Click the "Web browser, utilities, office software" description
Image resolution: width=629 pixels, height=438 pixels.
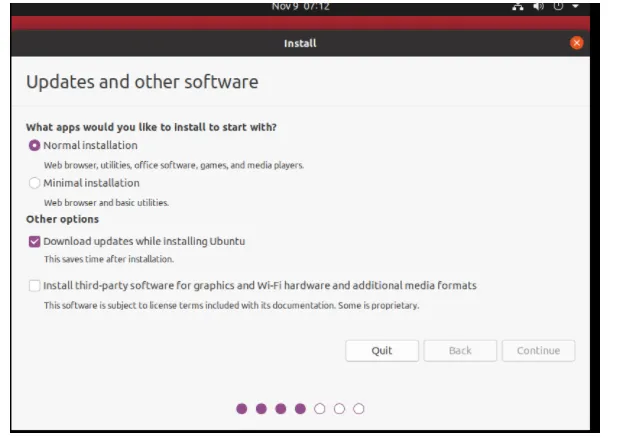174,165
